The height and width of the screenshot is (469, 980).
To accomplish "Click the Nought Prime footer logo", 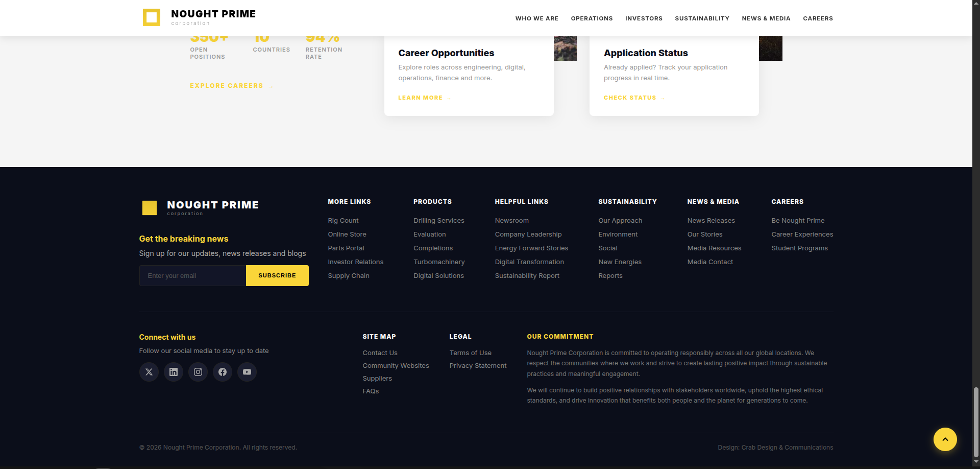I will click(x=199, y=207).
